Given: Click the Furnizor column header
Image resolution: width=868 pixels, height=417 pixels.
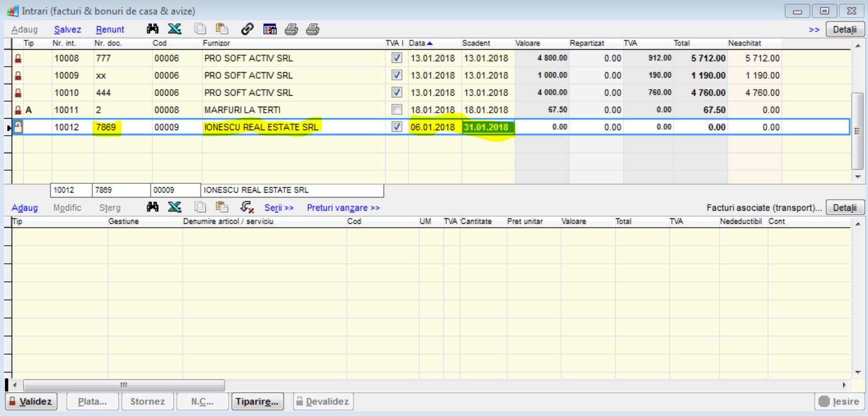Looking at the screenshot, I should click(x=293, y=43).
